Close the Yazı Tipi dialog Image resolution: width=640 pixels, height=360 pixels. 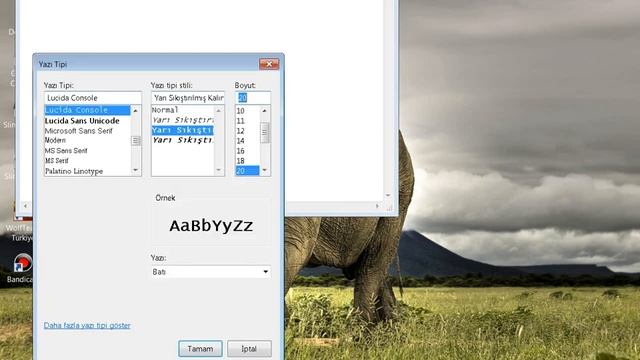point(269,64)
